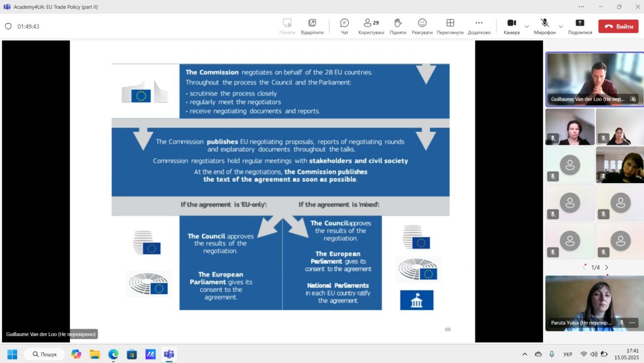The image size is (644, 363).
Task: Switch input language with УКР indicator
Action: 568,354
